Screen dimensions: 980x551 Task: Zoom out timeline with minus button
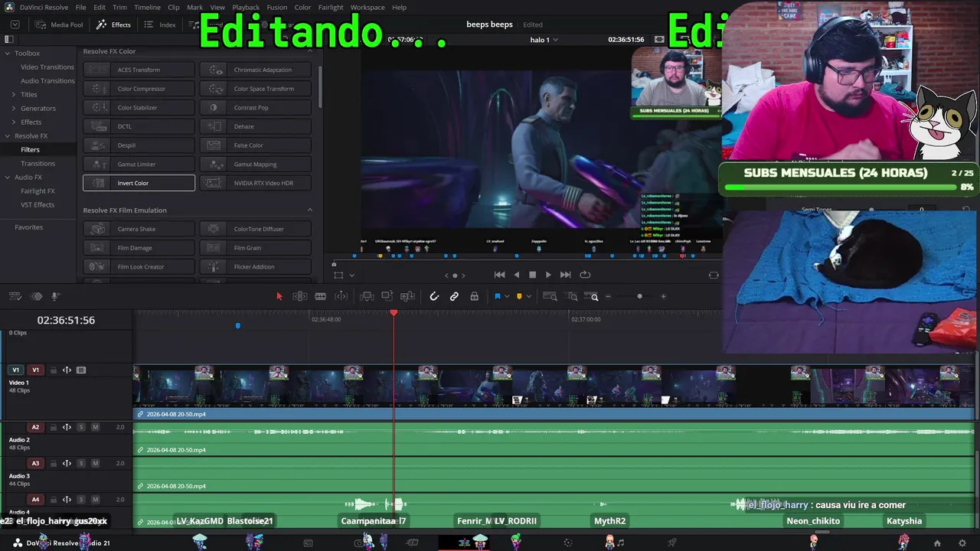(x=609, y=296)
